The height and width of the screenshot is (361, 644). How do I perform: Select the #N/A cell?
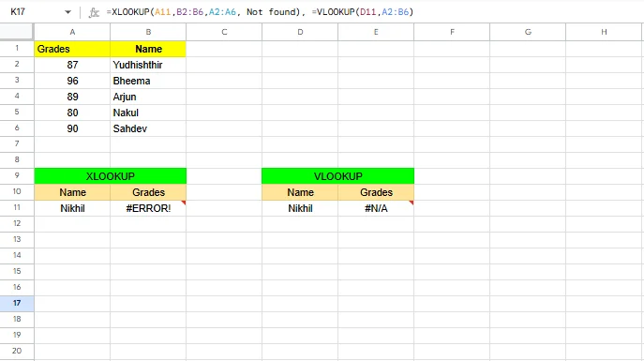coord(376,208)
